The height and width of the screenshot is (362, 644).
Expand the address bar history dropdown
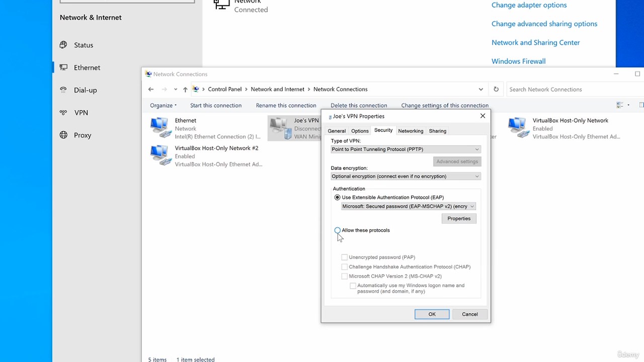click(481, 89)
